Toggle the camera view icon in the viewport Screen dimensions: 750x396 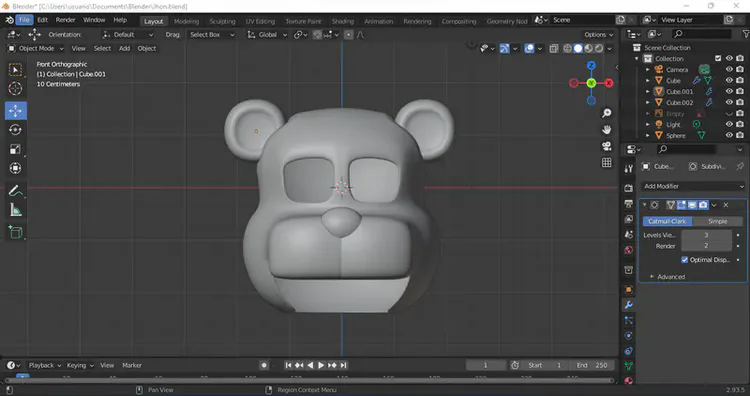tap(607, 146)
